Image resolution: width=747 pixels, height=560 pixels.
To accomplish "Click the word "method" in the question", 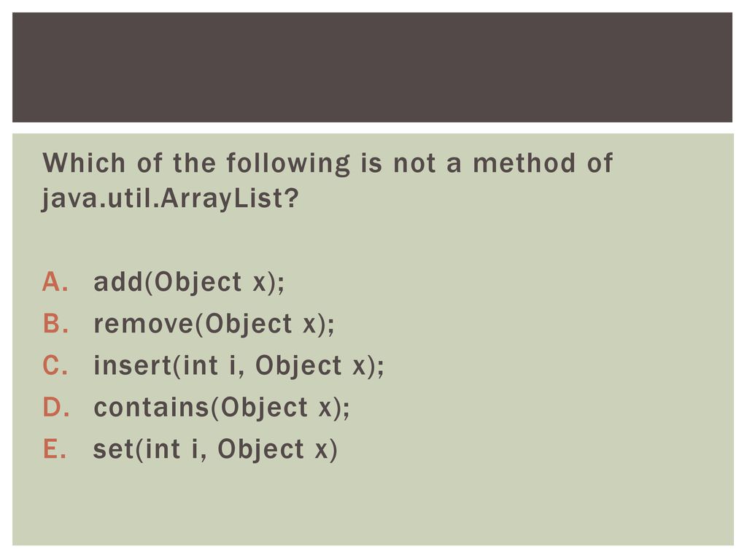I will [524, 163].
